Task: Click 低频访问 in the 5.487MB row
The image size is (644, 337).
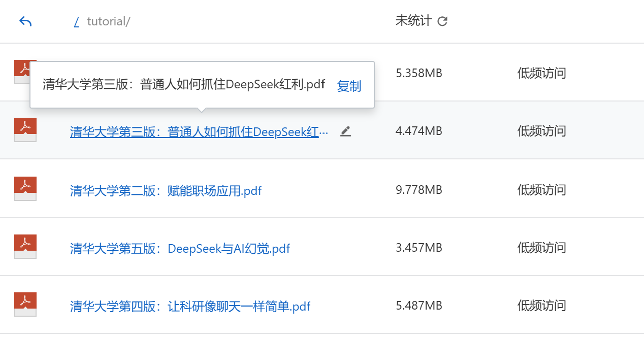Action: point(541,306)
